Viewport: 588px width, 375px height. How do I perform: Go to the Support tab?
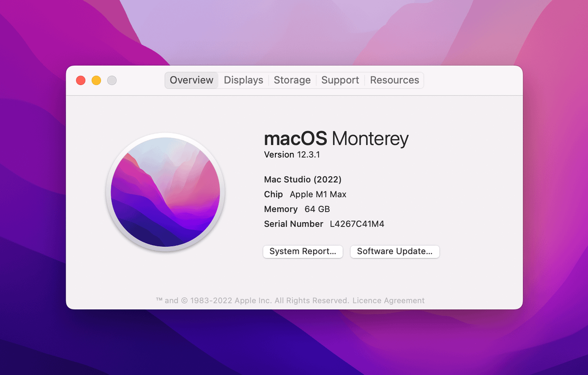[340, 80]
